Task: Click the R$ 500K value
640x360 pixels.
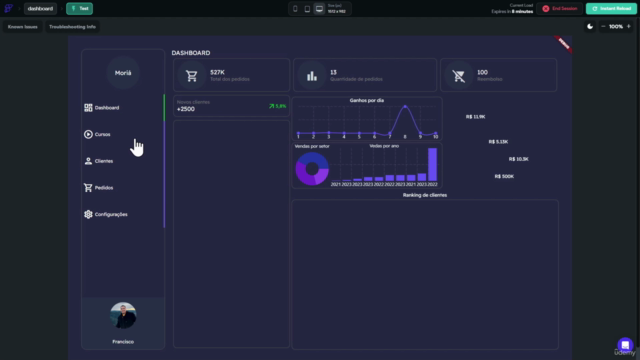Action: click(x=504, y=176)
